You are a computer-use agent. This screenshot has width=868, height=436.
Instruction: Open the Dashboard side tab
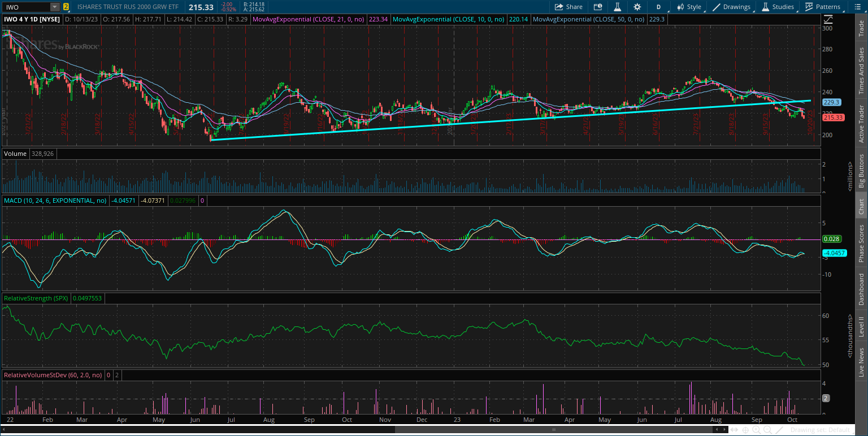pyautogui.click(x=861, y=289)
